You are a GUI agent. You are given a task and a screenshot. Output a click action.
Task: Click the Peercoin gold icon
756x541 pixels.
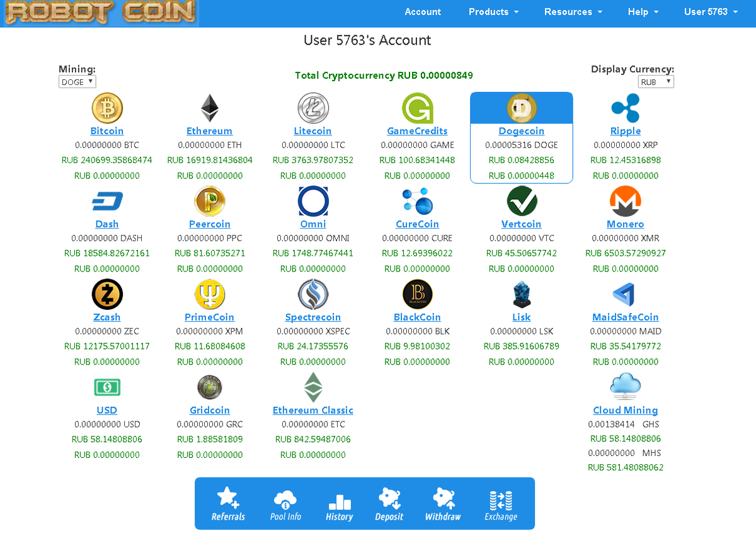click(x=210, y=202)
